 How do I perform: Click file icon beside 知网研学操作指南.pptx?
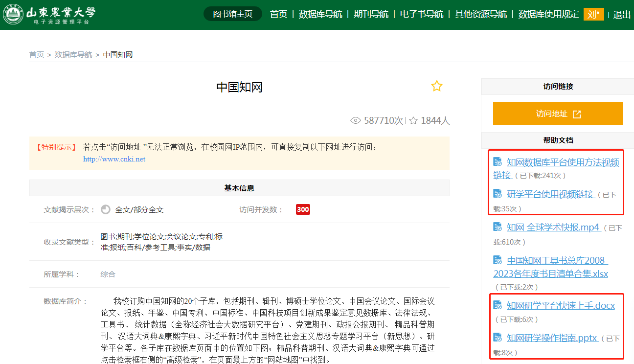click(x=498, y=338)
